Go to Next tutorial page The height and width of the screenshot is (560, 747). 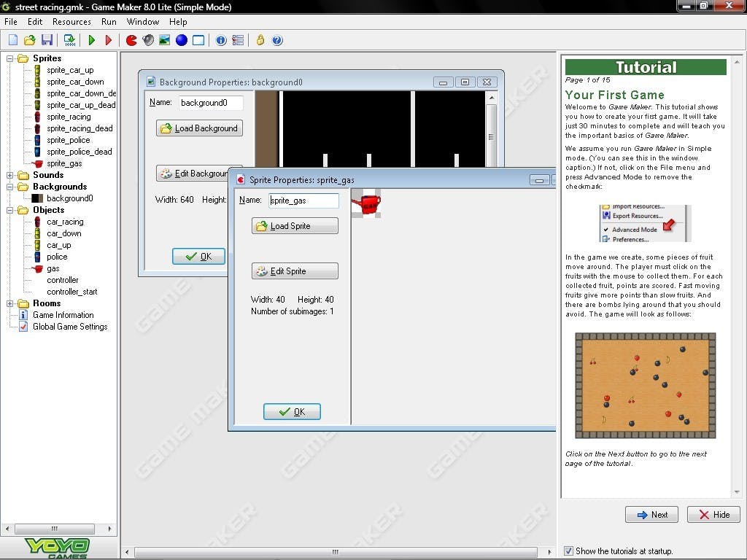pyautogui.click(x=651, y=515)
